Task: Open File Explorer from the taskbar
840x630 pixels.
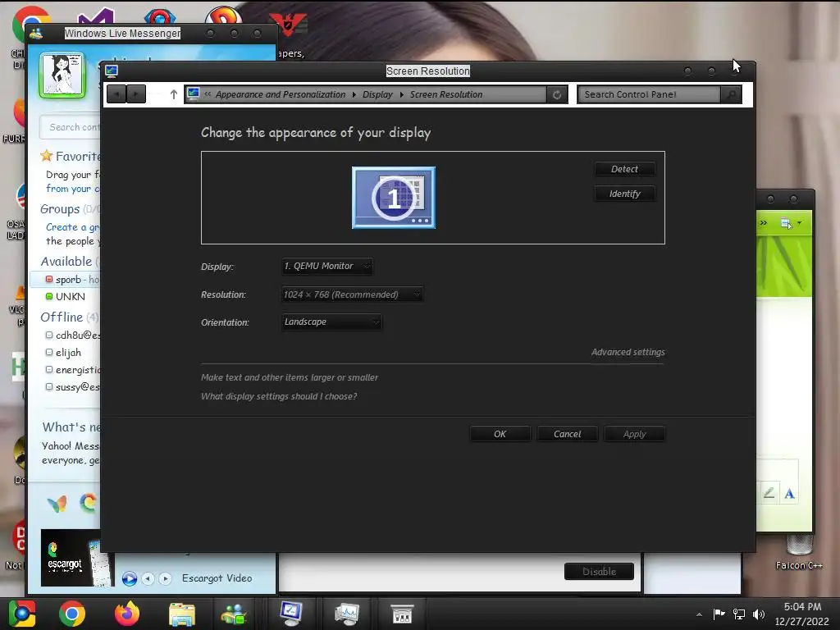Action: pos(182,614)
